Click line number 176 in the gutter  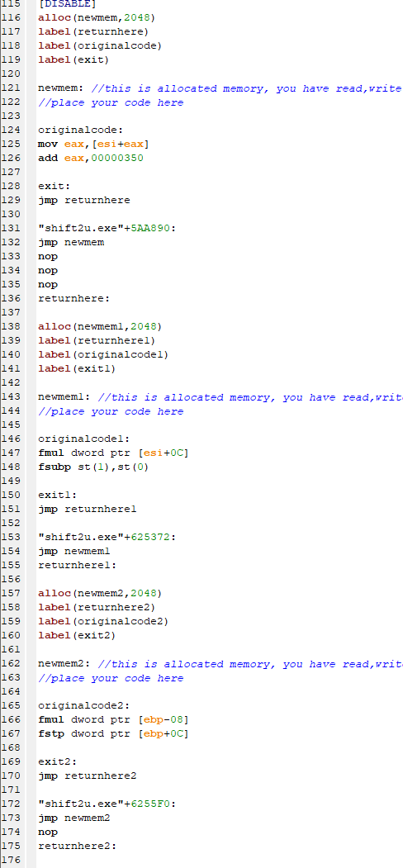(11, 861)
